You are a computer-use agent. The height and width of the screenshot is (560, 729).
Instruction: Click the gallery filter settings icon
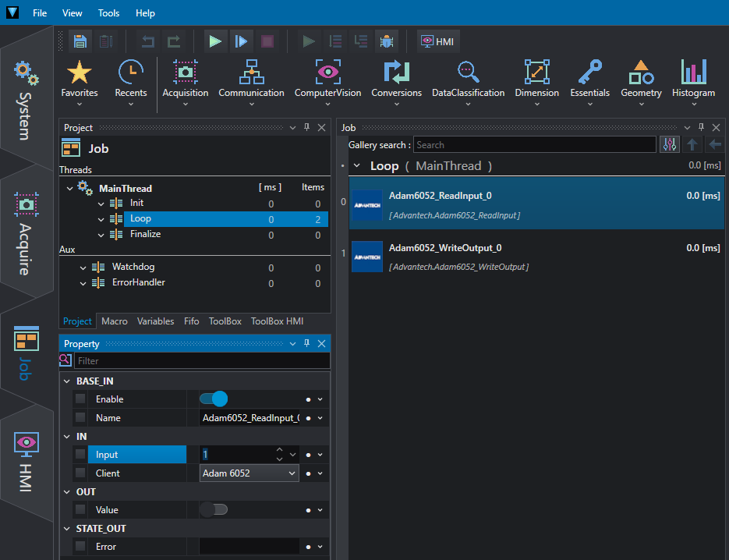[x=669, y=144]
